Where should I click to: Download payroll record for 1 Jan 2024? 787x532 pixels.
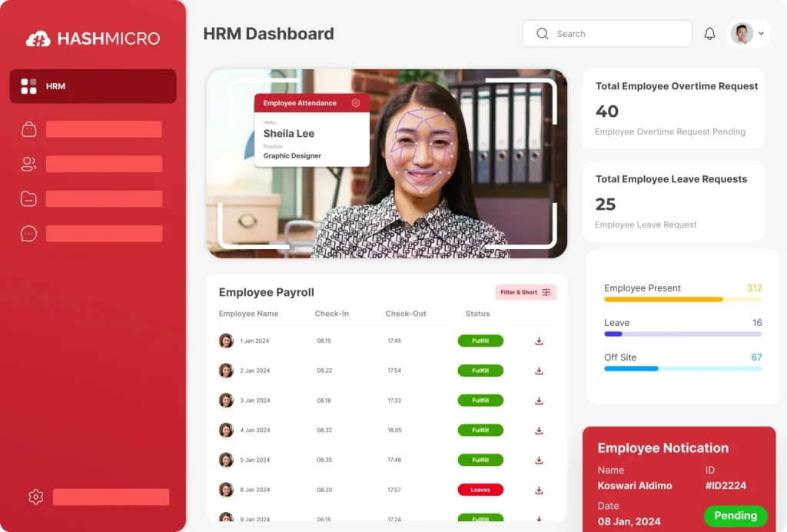[539, 341]
